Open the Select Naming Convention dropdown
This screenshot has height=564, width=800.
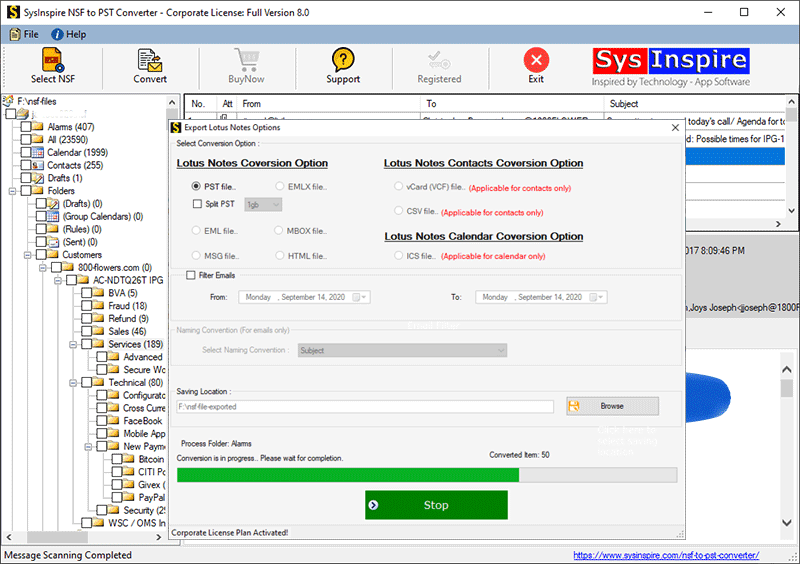coord(402,350)
